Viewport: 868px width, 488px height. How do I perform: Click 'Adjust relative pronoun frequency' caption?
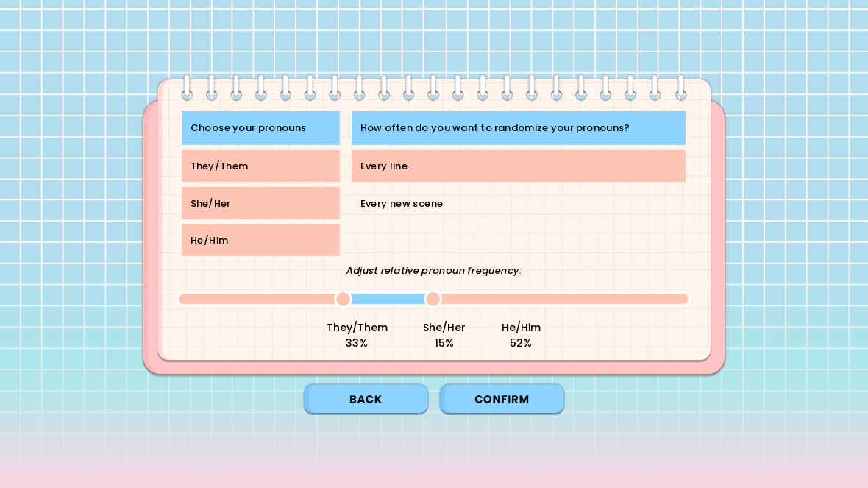[x=433, y=271]
